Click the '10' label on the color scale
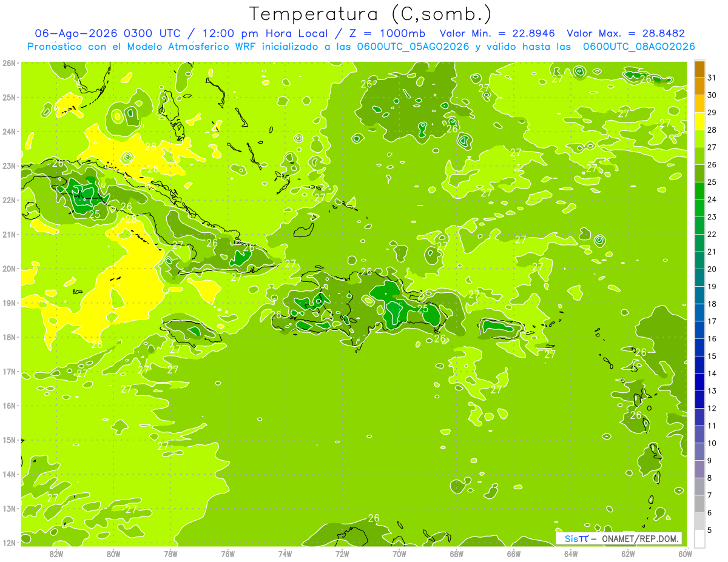 click(712, 443)
